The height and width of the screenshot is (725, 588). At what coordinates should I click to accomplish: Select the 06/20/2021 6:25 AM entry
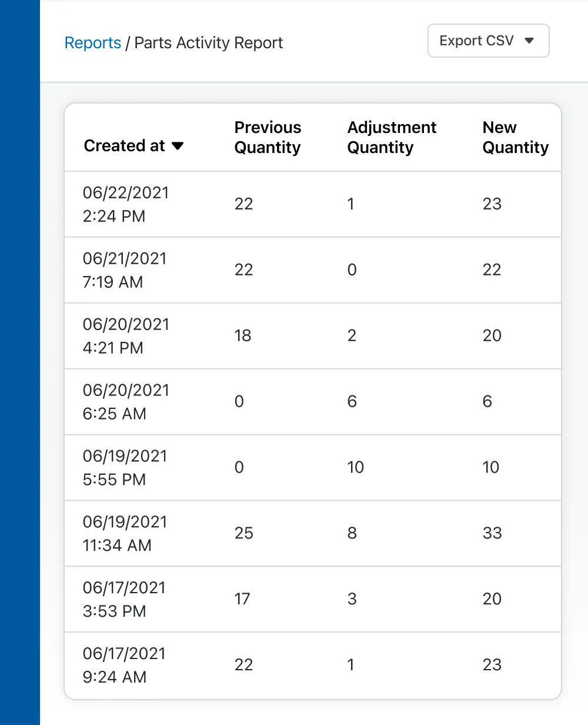(x=126, y=402)
